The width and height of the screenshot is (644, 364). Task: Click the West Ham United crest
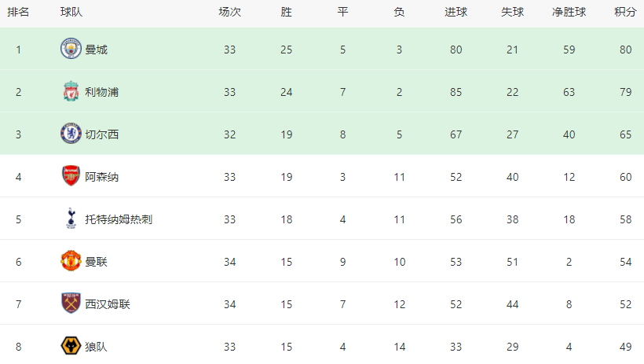click(x=71, y=303)
